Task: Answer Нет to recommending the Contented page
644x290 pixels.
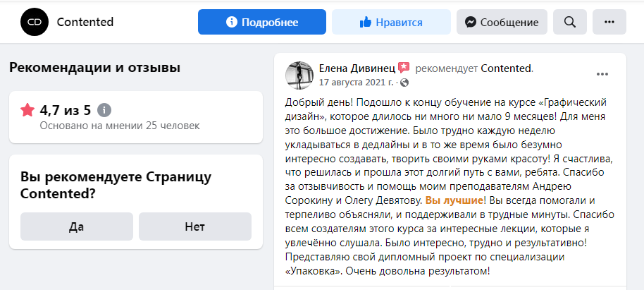Action: coord(194,226)
